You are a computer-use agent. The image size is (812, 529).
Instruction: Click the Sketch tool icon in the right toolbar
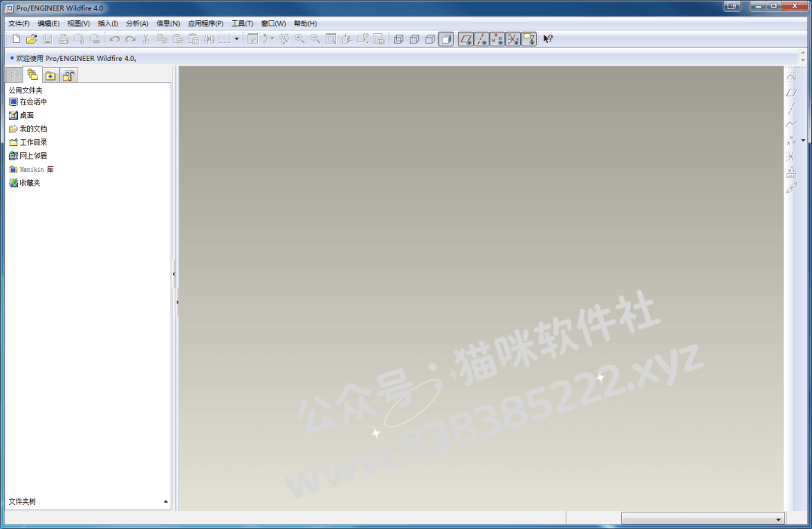[791, 78]
